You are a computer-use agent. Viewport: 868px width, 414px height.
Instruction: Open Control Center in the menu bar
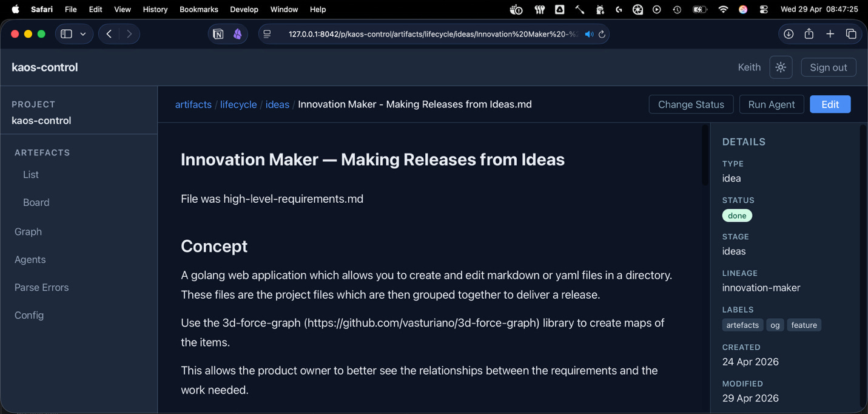[x=764, y=9]
